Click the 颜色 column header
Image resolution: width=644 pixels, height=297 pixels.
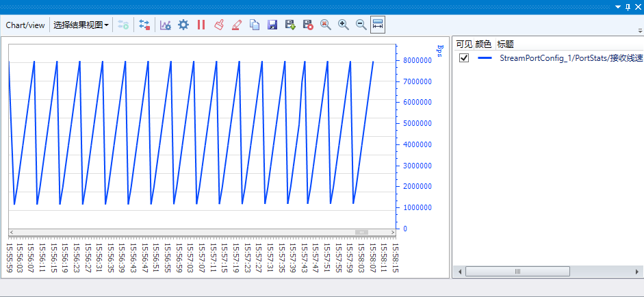[x=483, y=44]
